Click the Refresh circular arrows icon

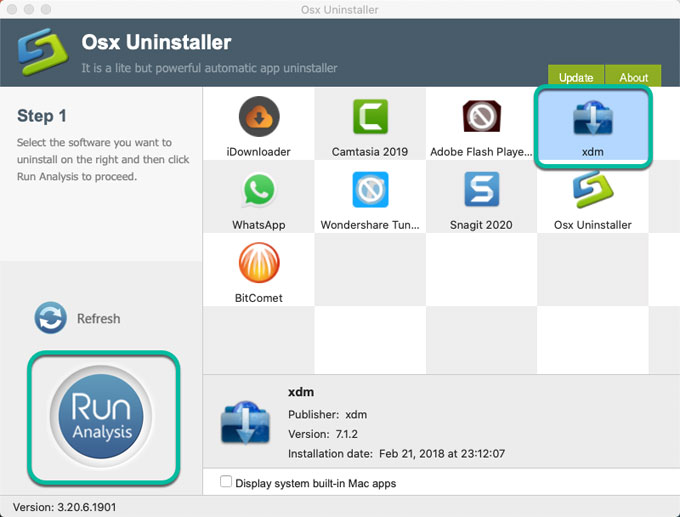(x=51, y=318)
